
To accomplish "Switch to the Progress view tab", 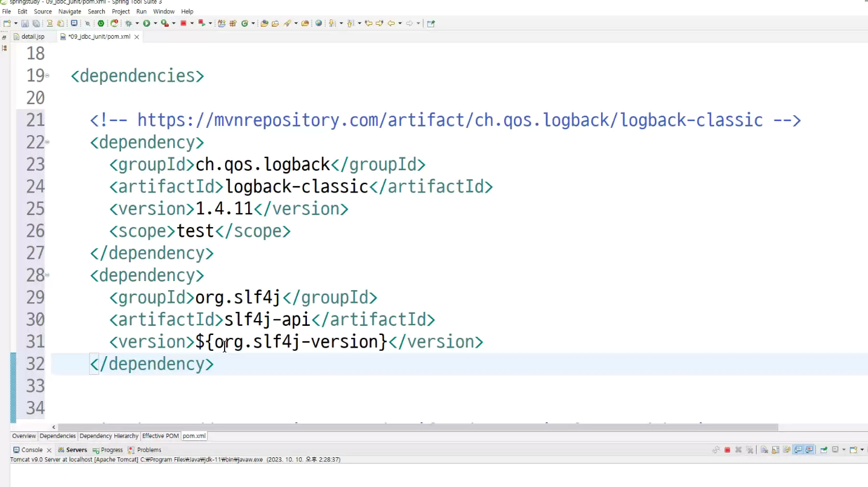I will pyautogui.click(x=107, y=450).
